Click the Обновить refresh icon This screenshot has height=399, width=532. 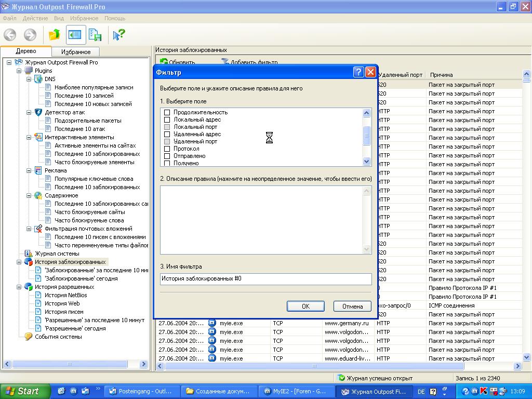pyautogui.click(x=164, y=62)
